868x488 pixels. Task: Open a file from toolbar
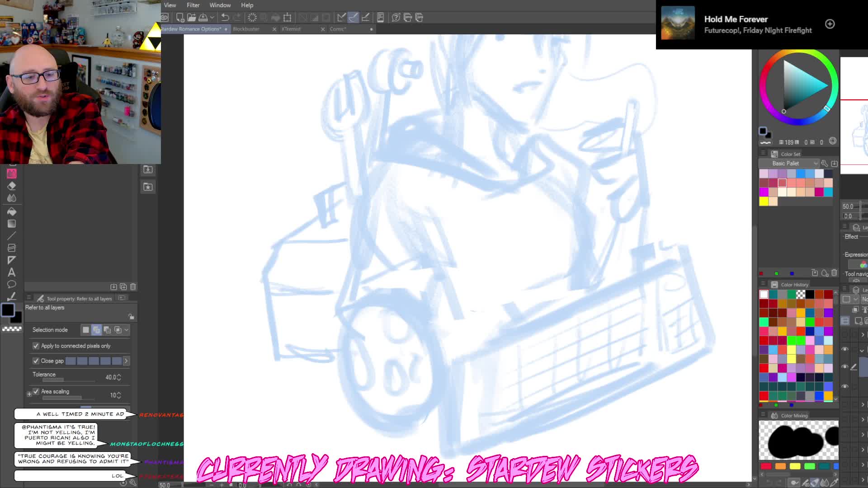(191, 18)
